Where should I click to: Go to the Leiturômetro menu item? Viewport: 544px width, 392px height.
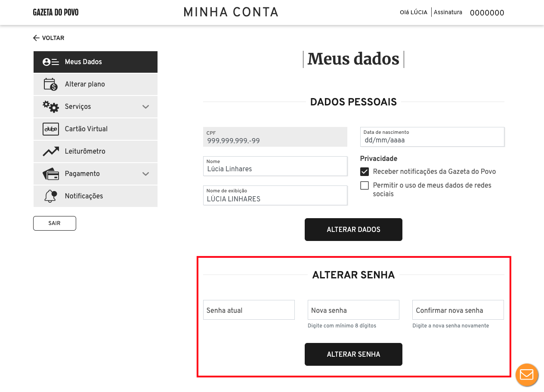(x=85, y=151)
